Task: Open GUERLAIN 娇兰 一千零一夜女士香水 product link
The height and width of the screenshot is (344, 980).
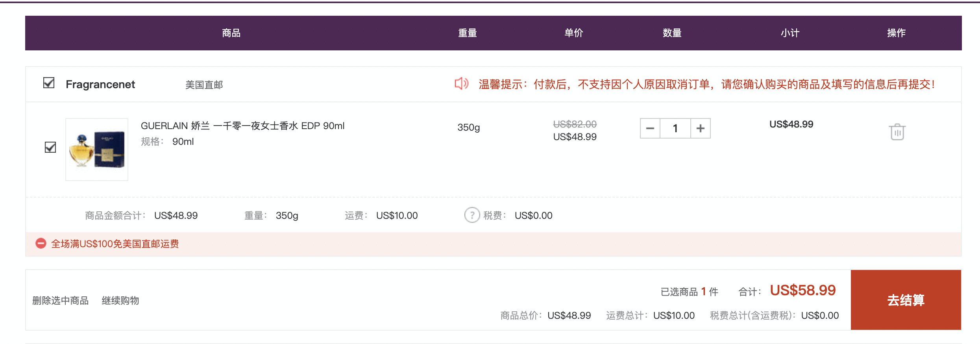Action: click(242, 126)
